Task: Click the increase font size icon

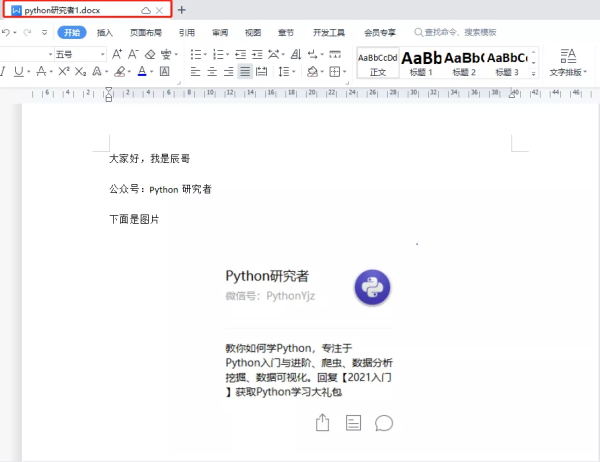Action: pos(117,54)
